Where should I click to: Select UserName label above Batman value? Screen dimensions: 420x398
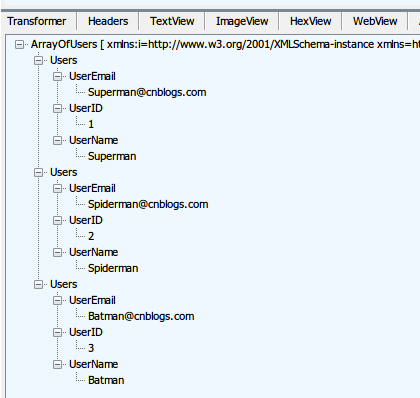[93, 364]
